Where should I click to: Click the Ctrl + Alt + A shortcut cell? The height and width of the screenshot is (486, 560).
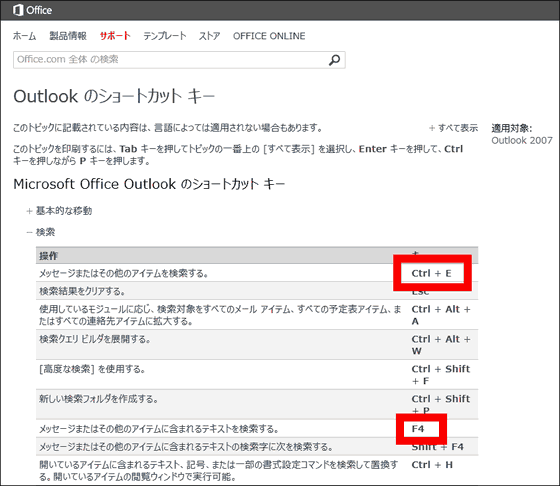point(441,315)
